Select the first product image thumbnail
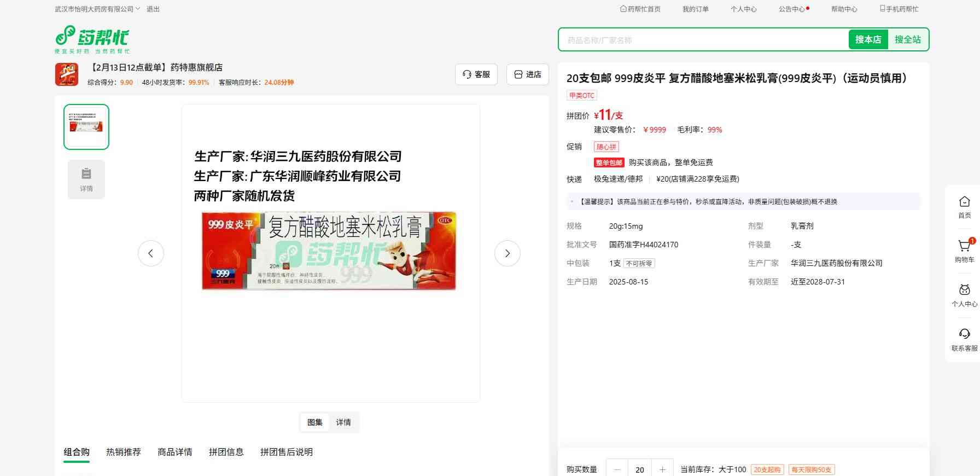The height and width of the screenshot is (476, 980). (86, 127)
